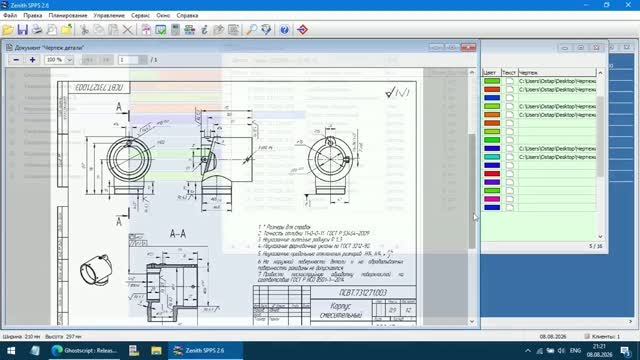
Task: Open File Explorer from the taskbar
Action: pos(156,351)
